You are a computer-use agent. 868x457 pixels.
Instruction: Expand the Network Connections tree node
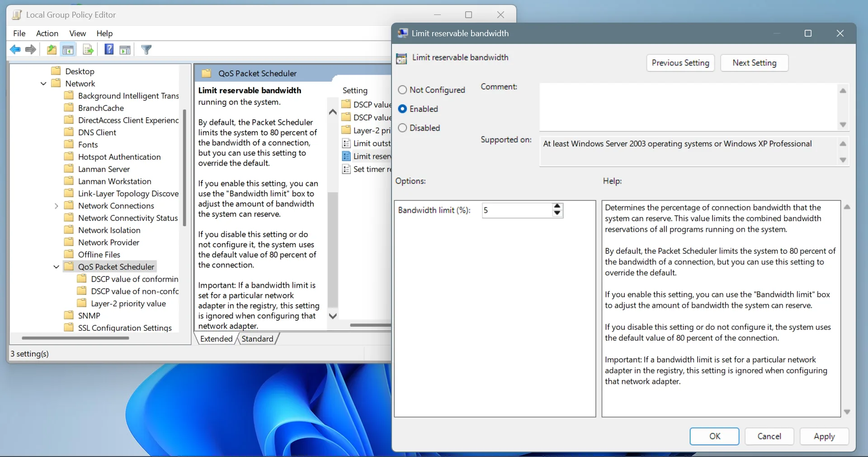pos(56,206)
